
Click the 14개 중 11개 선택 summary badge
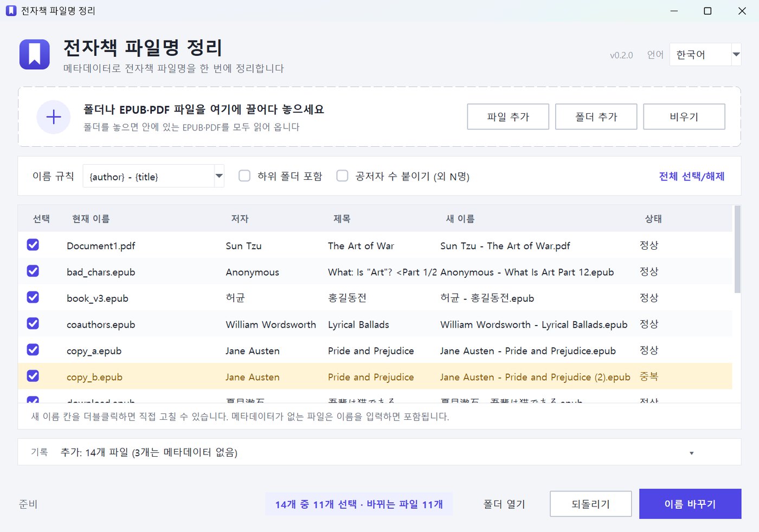[359, 504]
